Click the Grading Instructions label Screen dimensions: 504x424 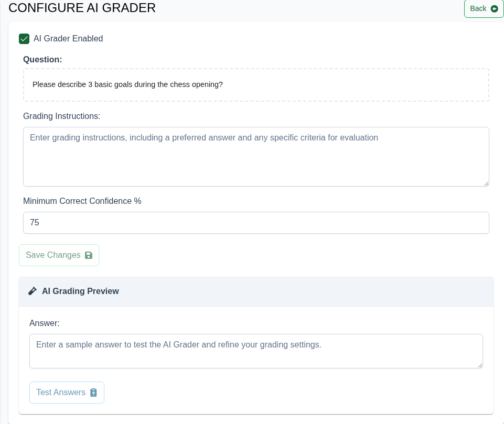tap(62, 116)
